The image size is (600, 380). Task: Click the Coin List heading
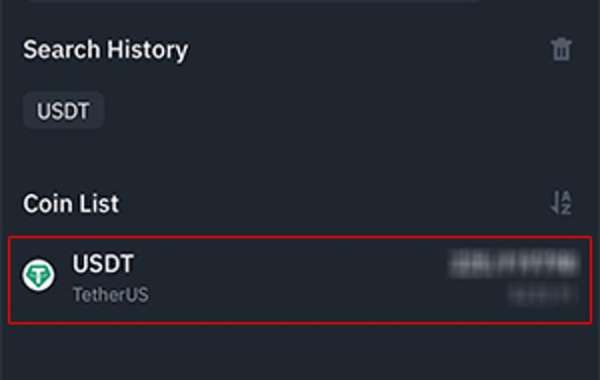[71, 203]
